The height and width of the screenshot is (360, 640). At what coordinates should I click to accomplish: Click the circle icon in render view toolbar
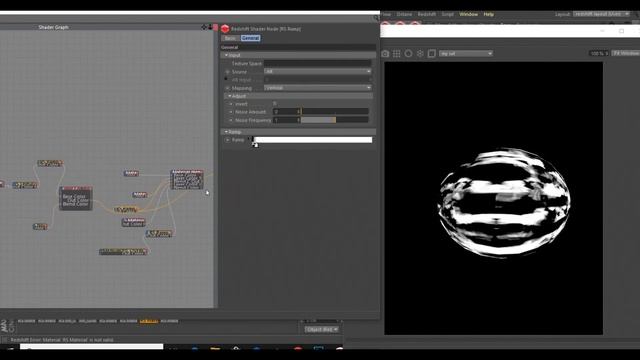[x=408, y=53]
